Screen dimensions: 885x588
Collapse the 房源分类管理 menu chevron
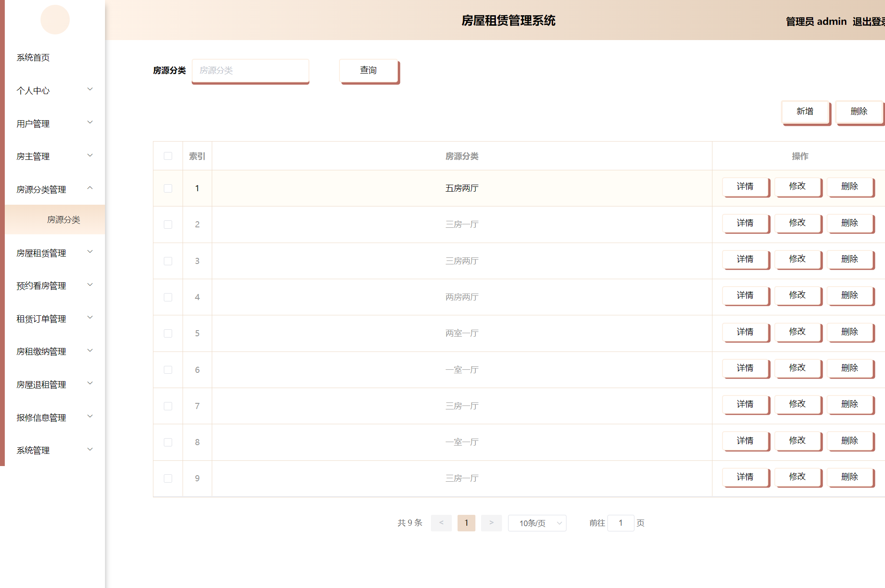(x=90, y=188)
